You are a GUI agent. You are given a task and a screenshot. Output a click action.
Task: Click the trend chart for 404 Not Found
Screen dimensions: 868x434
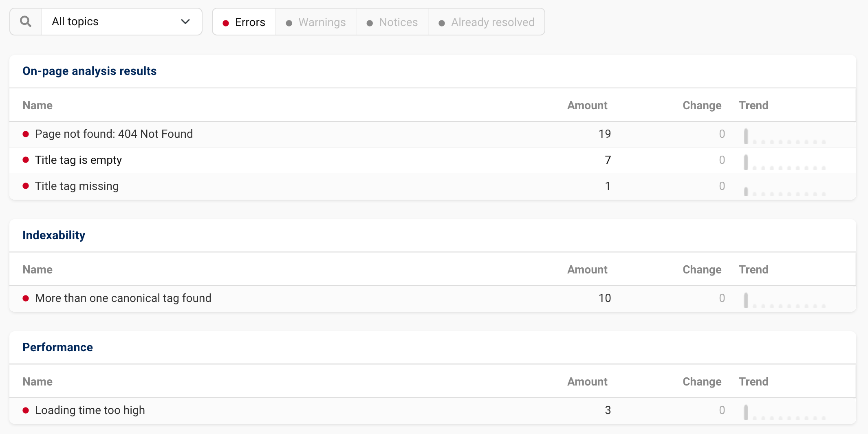784,136
